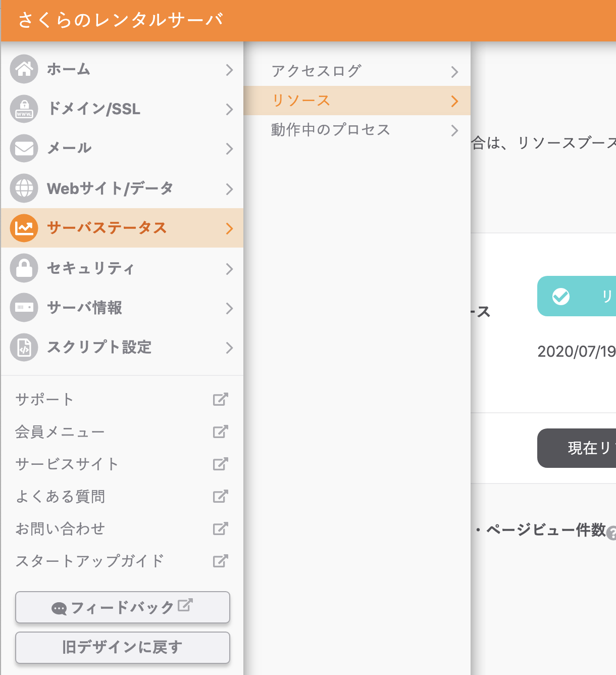The image size is (616, 675).
Task: Click chevron beside アクセスログ submenu item
Action: (454, 72)
